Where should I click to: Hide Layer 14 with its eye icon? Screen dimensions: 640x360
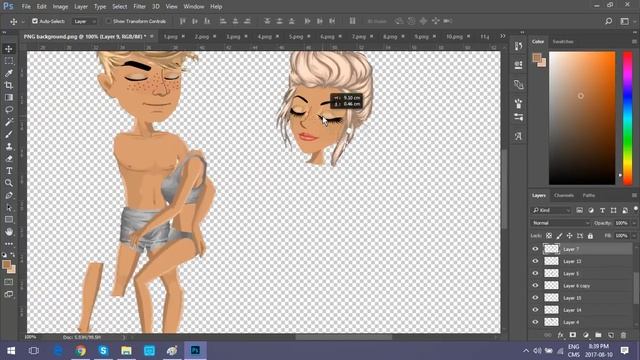pos(535,310)
